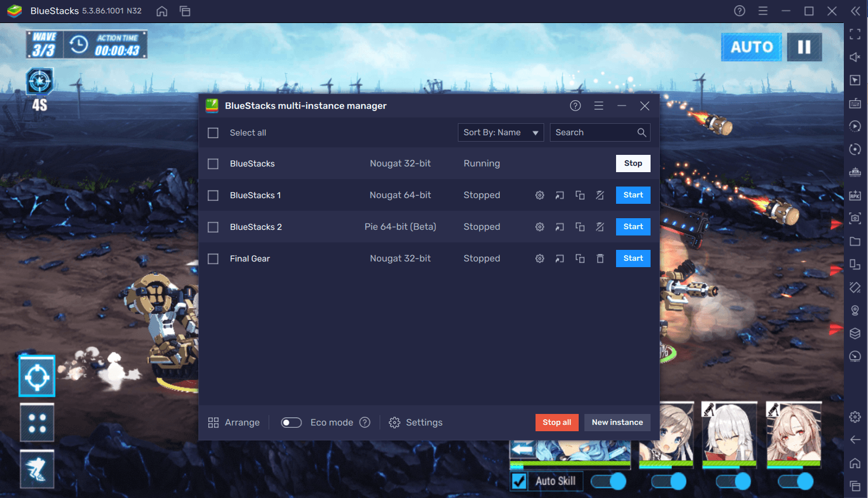
Task: Select the white-haired pilot portrait
Action: pos(729,434)
